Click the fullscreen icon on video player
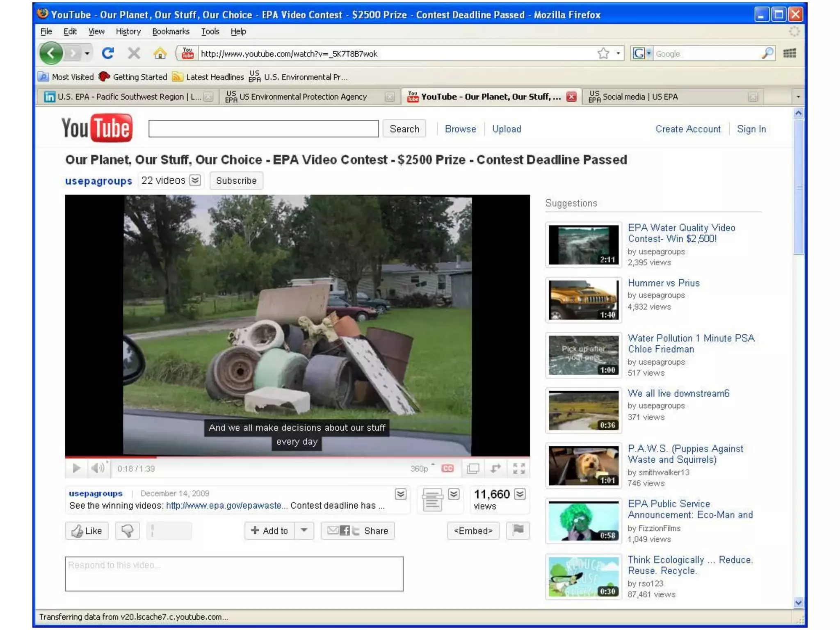Viewport: 840px width, 630px height. 519,468
